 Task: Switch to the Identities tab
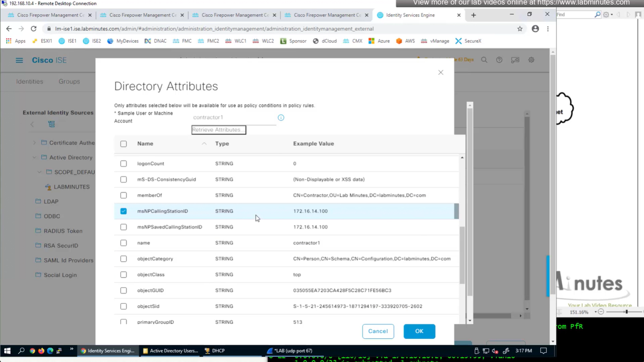click(x=30, y=81)
